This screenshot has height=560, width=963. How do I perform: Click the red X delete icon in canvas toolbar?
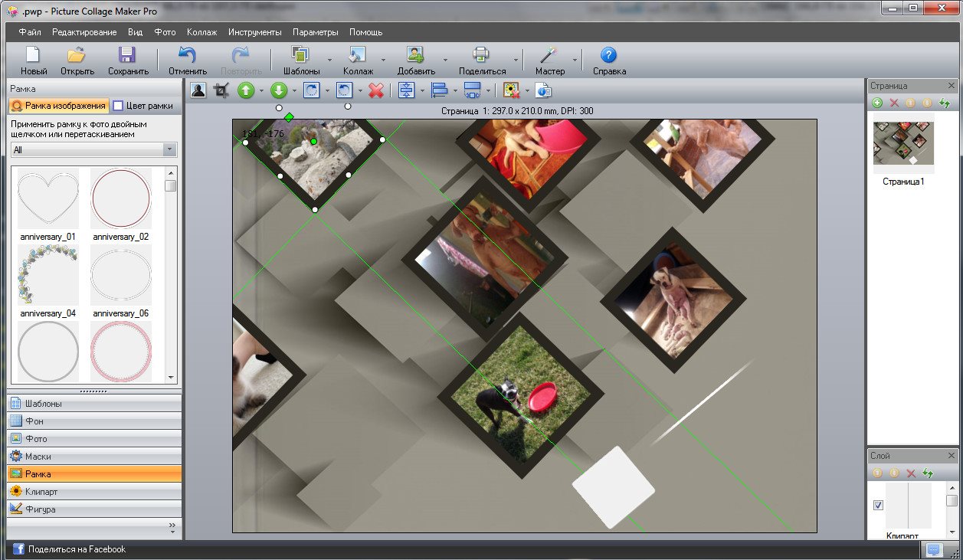[375, 90]
